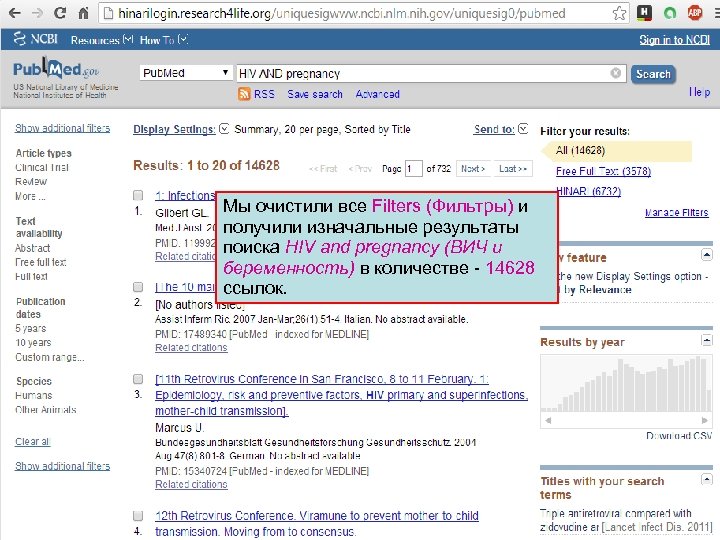Open the Help link
720x540 pixels.
pos(699,92)
